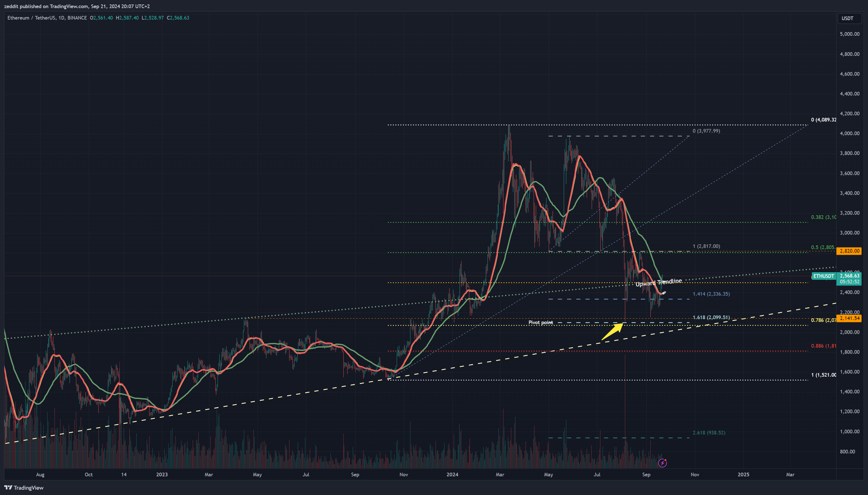
Task: Select the ETHUSDT symbol price tag
Action: 824,276
